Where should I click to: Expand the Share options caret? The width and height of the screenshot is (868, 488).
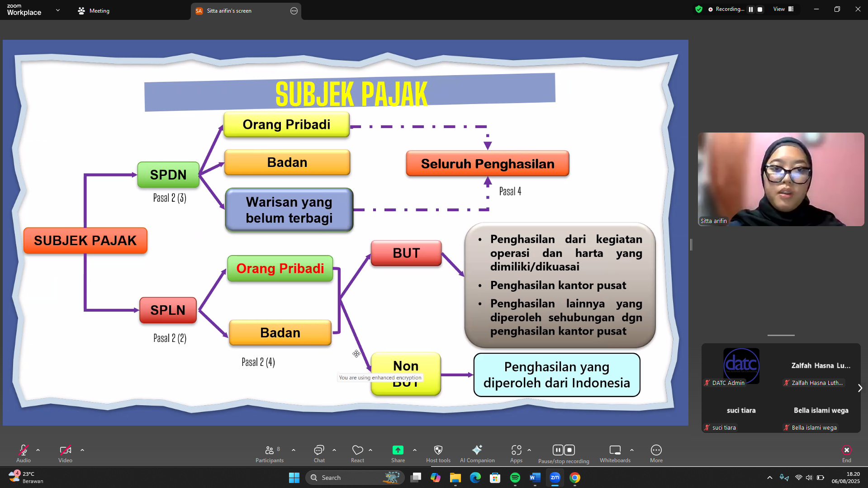pyautogui.click(x=415, y=450)
